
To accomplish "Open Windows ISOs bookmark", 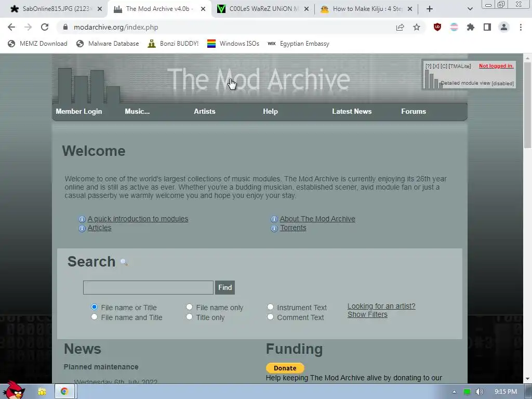I will (233, 44).
